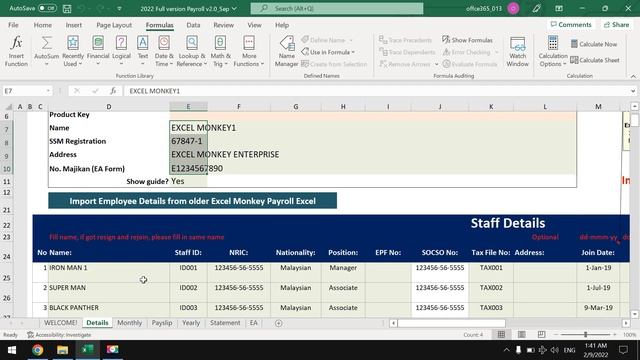Open File Explorer from taskbar

[x=62, y=350]
